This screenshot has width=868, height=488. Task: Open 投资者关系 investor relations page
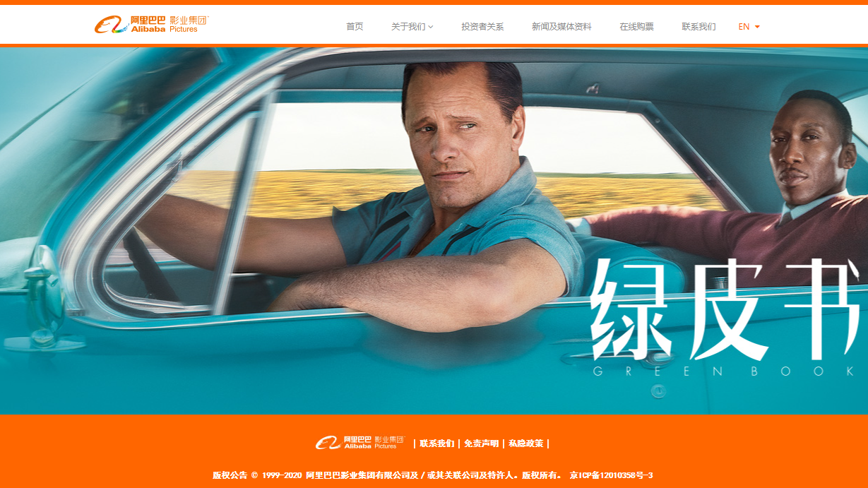coord(482,27)
